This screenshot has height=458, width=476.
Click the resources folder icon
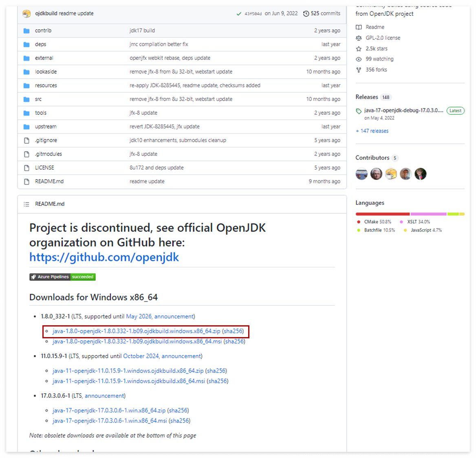(26, 85)
